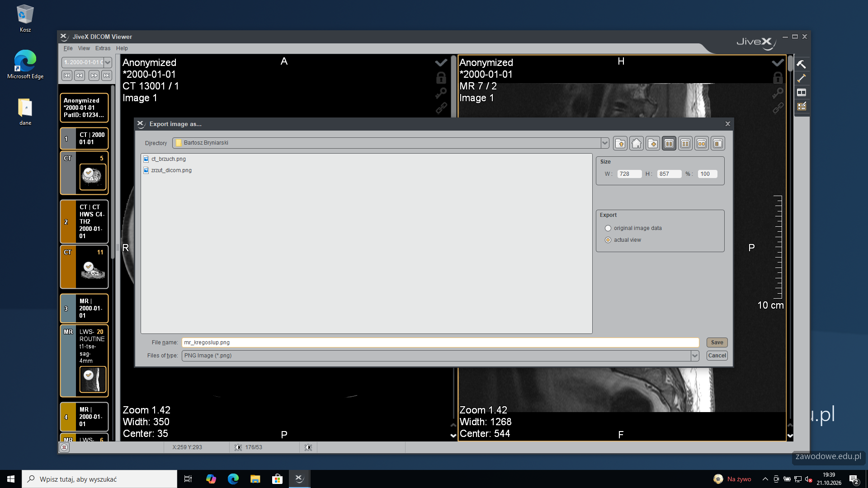The image size is (868, 488).
Task: Click the Cancel button
Action: click(717, 356)
